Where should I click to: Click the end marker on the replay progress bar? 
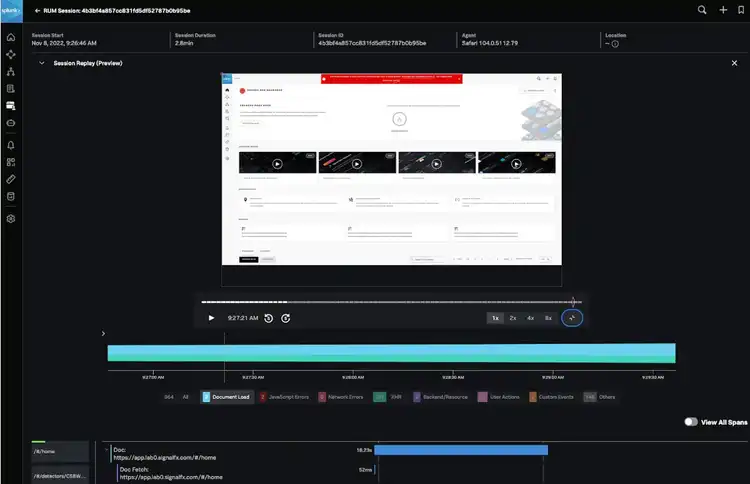574,302
